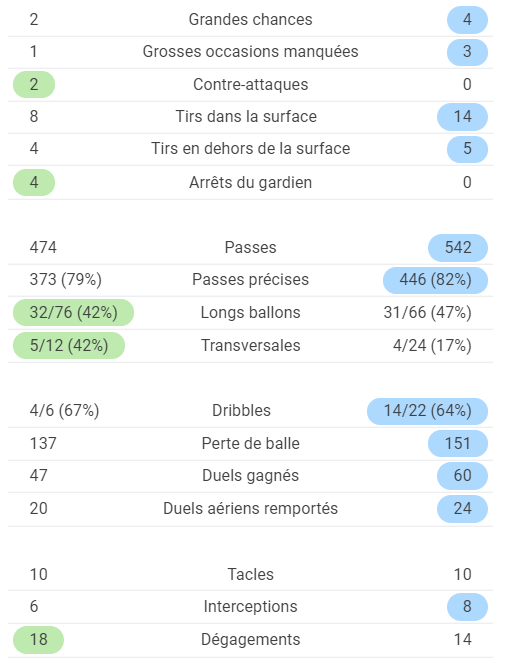The height and width of the screenshot is (669, 507).
Task: Click the green 4 Arrêts du gardien badge
Action: pos(34,183)
